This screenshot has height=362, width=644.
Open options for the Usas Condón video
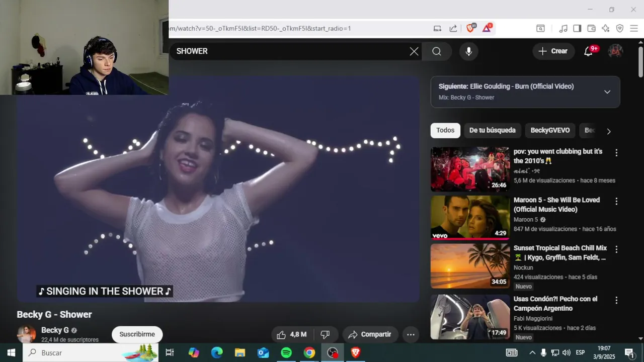click(x=616, y=300)
